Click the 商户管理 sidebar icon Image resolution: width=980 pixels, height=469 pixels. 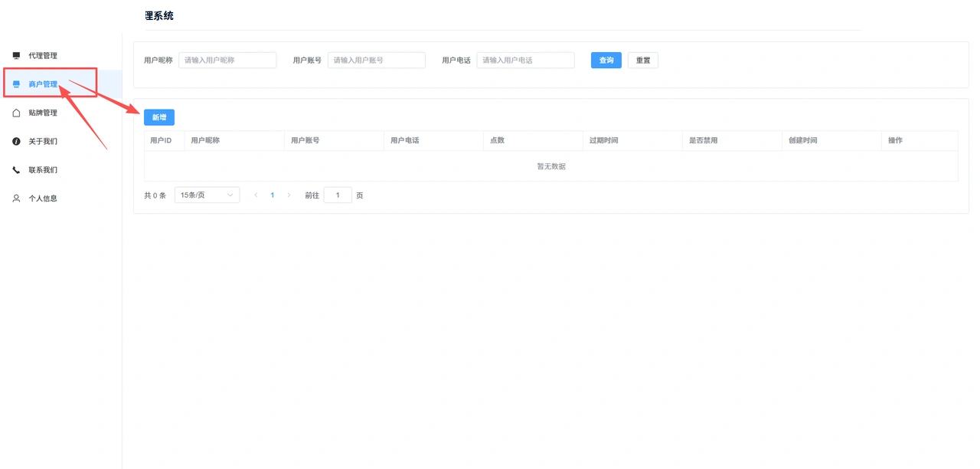pyautogui.click(x=16, y=84)
